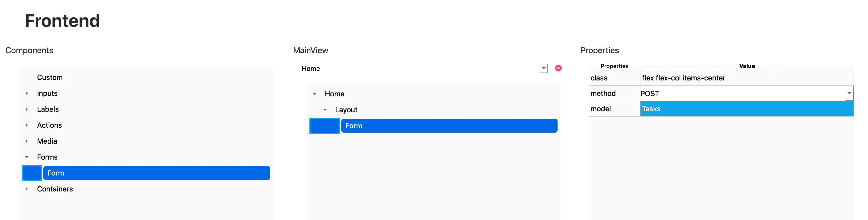Click the blue box beside Components Form

[x=32, y=173]
